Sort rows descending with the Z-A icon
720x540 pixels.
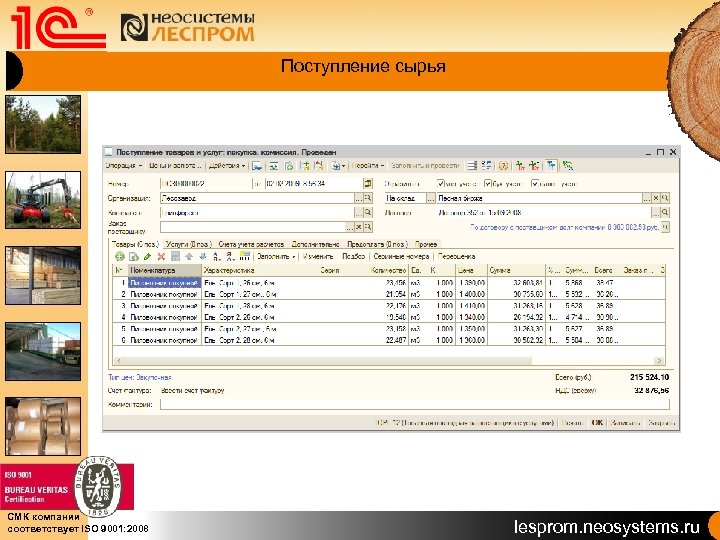(231, 257)
